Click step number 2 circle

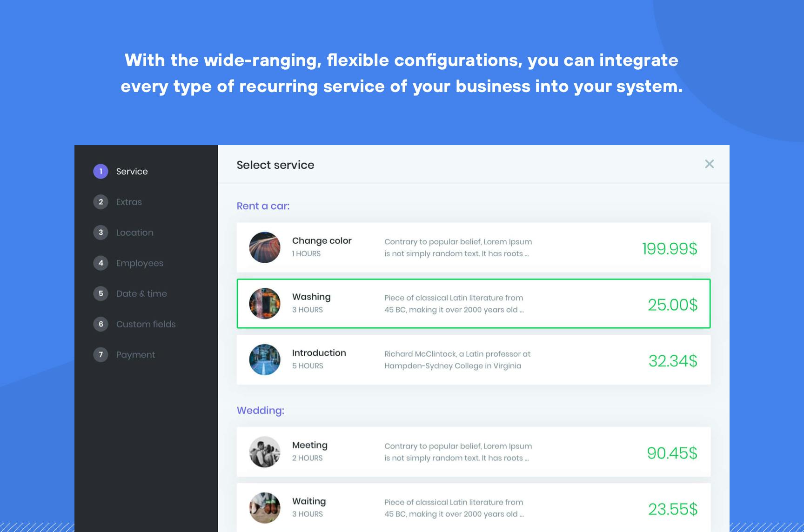[100, 202]
